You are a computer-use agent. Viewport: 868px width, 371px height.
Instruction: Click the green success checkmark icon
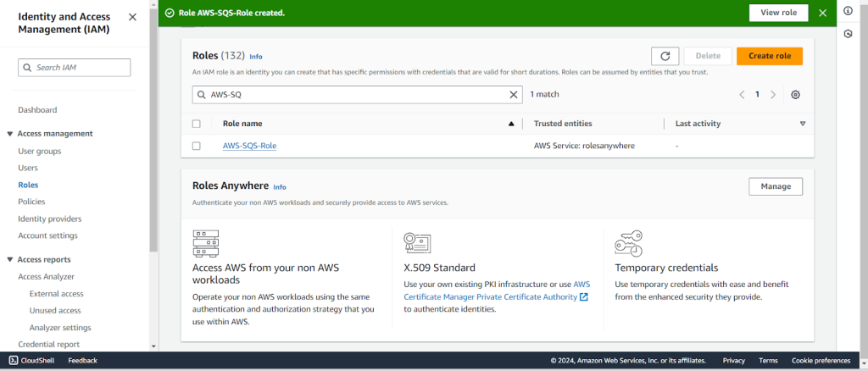(170, 13)
